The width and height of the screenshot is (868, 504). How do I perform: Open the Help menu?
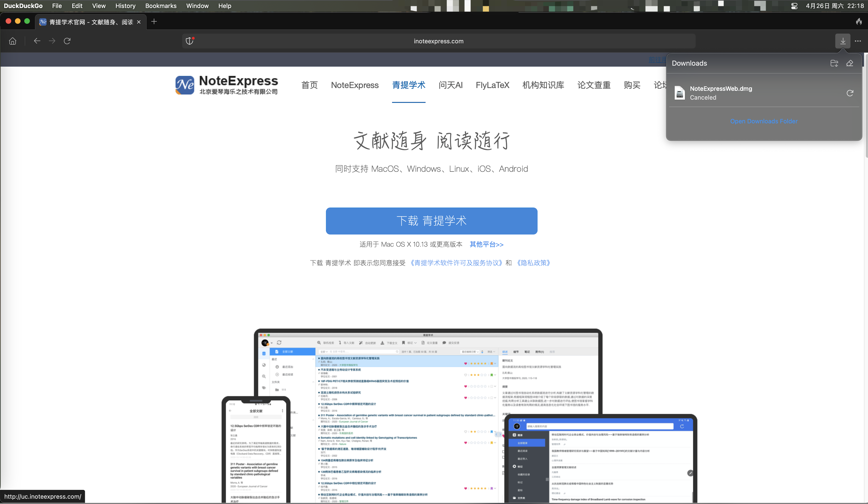tap(224, 6)
